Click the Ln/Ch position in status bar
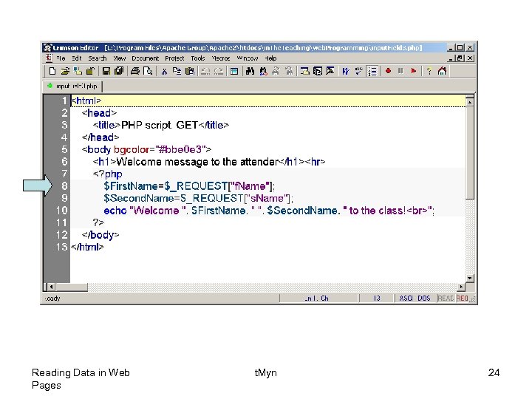The image size is (532, 399). (x=316, y=299)
